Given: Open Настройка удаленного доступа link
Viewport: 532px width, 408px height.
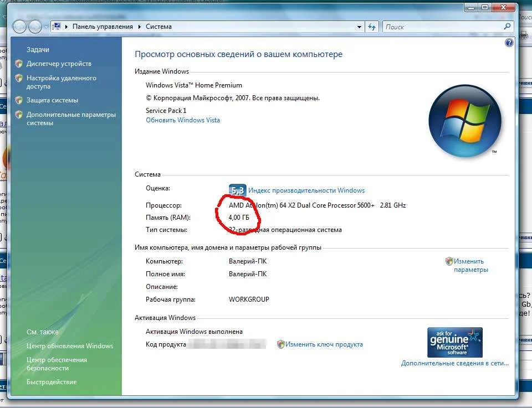Looking at the screenshot, I should coord(62,82).
